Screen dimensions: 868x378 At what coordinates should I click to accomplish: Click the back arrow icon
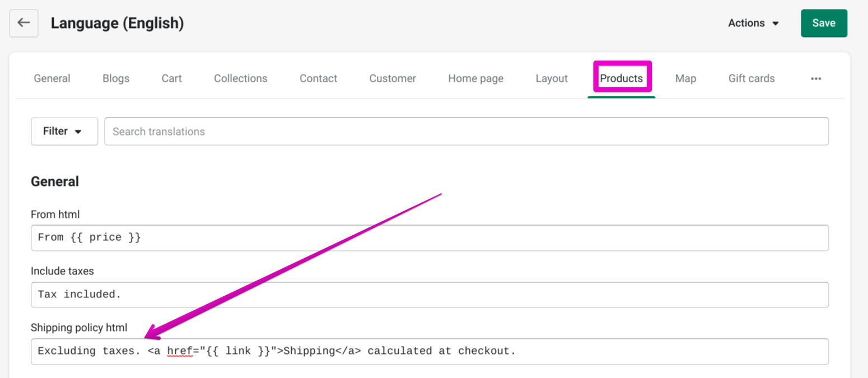[24, 23]
